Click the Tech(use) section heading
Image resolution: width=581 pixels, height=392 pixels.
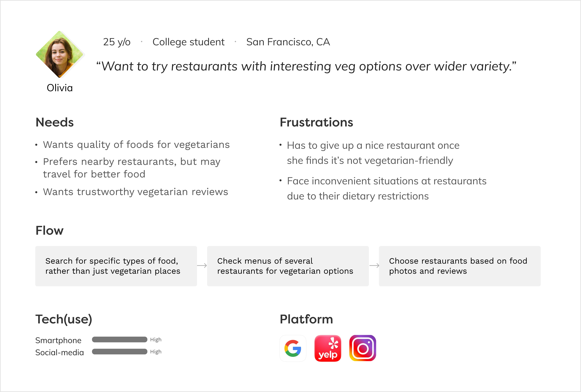tap(64, 319)
